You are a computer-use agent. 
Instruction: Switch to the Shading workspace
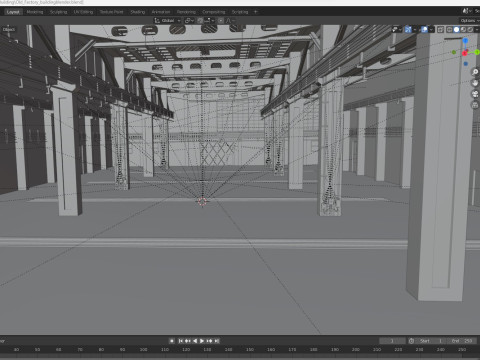[x=138, y=12]
